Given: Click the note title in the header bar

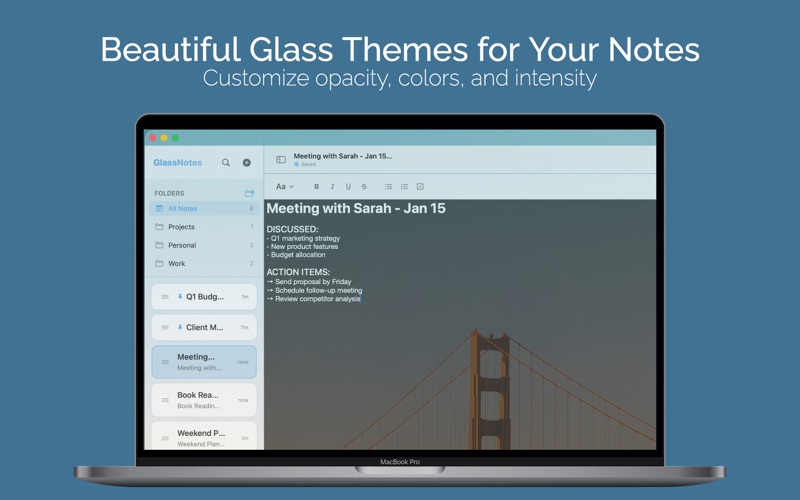Looking at the screenshot, I should pos(343,156).
